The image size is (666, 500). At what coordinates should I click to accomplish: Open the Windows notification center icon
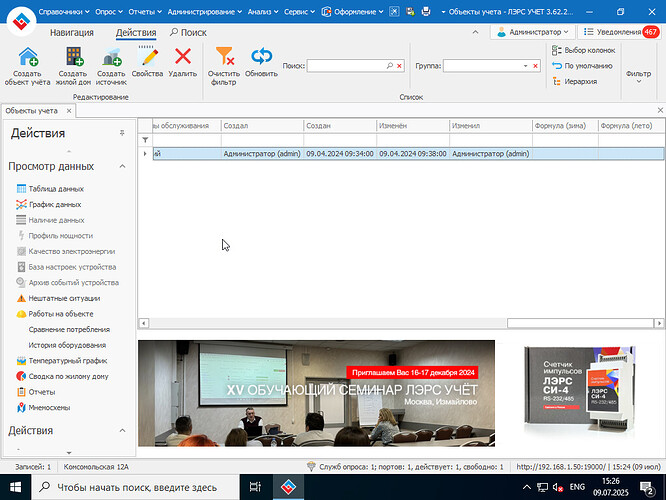647,488
